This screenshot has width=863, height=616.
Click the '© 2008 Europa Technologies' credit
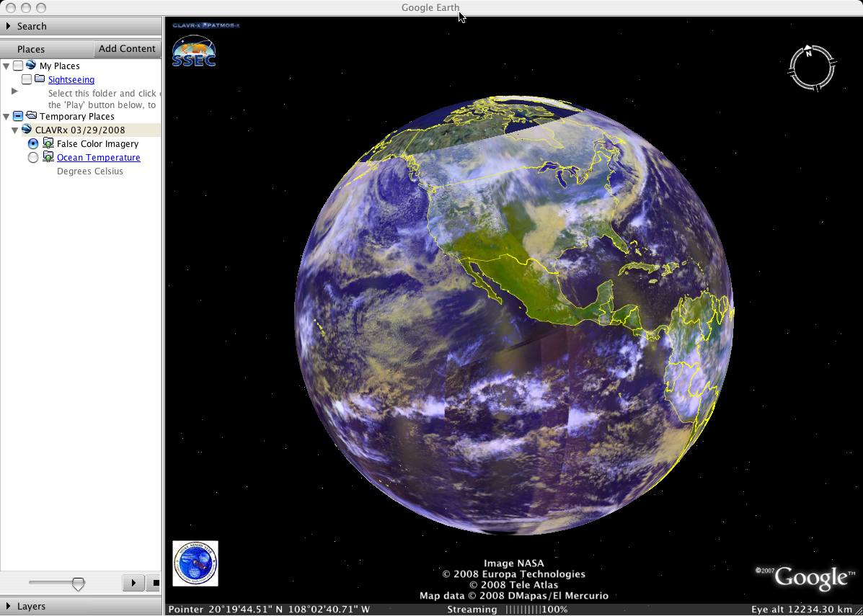coord(513,574)
